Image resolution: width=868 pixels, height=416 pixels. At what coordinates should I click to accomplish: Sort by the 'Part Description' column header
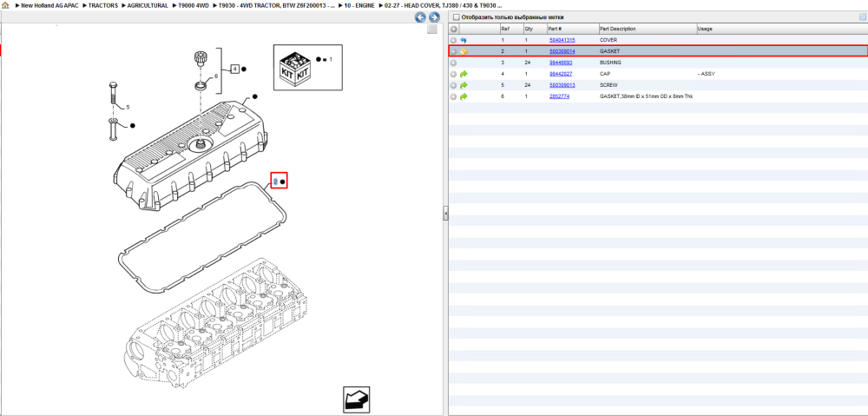[648, 29]
